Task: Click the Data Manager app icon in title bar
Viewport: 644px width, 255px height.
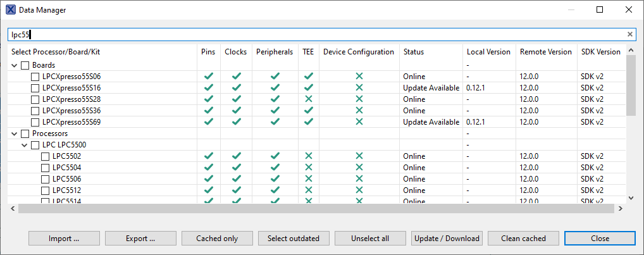Action: tap(11, 10)
